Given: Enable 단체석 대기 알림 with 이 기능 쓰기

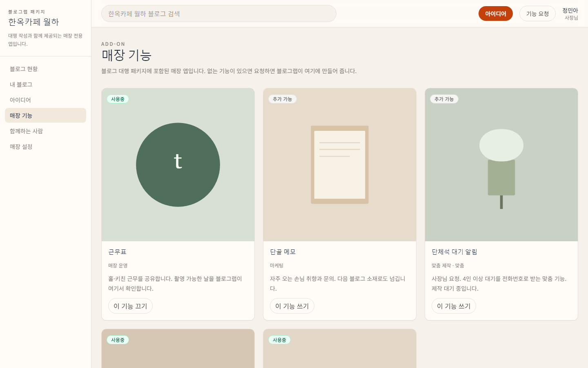Looking at the screenshot, I should (454, 306).
